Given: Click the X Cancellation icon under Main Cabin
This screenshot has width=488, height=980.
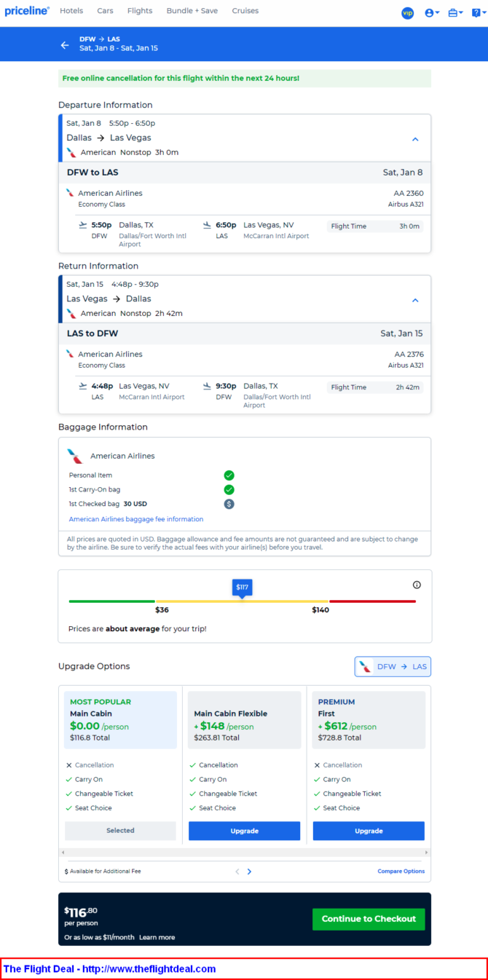Looking at the screenshot, I should tap(69, 765).
